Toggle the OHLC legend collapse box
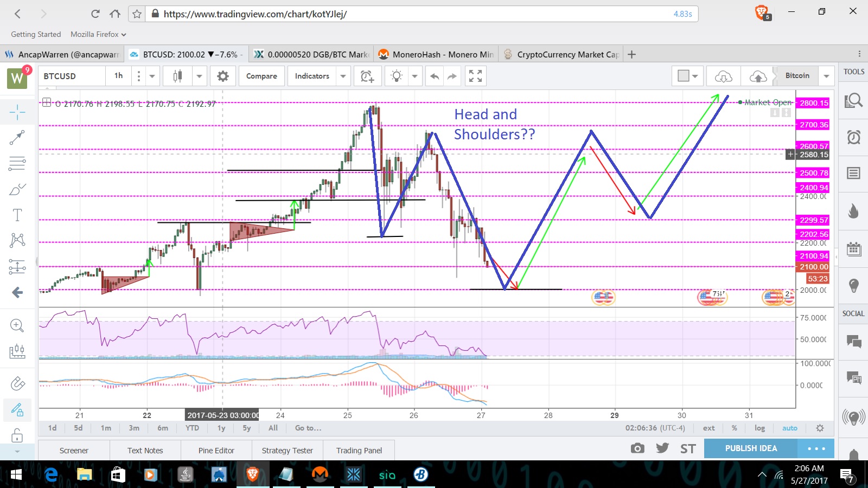 coord(47,102)
